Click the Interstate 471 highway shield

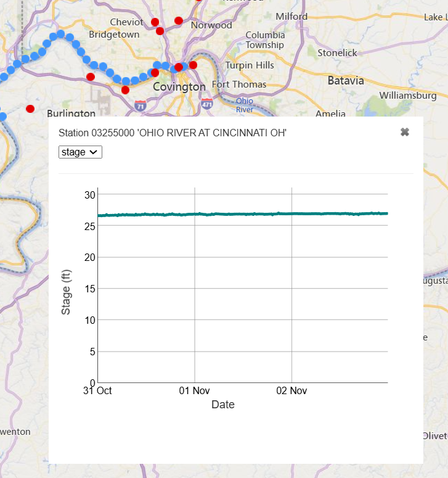click(x=207, y=104)
